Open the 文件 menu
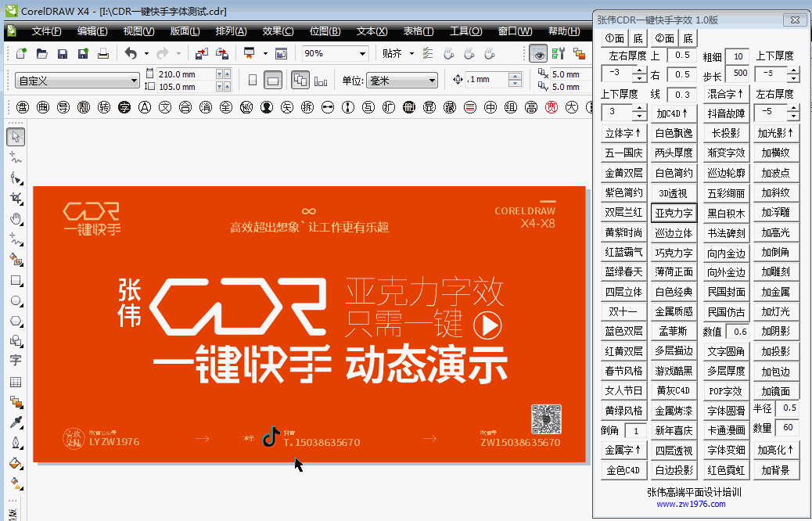The width and height of the screenshot is (812, 521). 46,31
